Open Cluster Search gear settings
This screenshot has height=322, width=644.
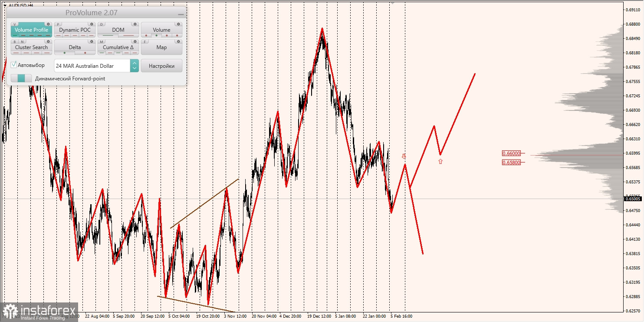pos(48,42)
